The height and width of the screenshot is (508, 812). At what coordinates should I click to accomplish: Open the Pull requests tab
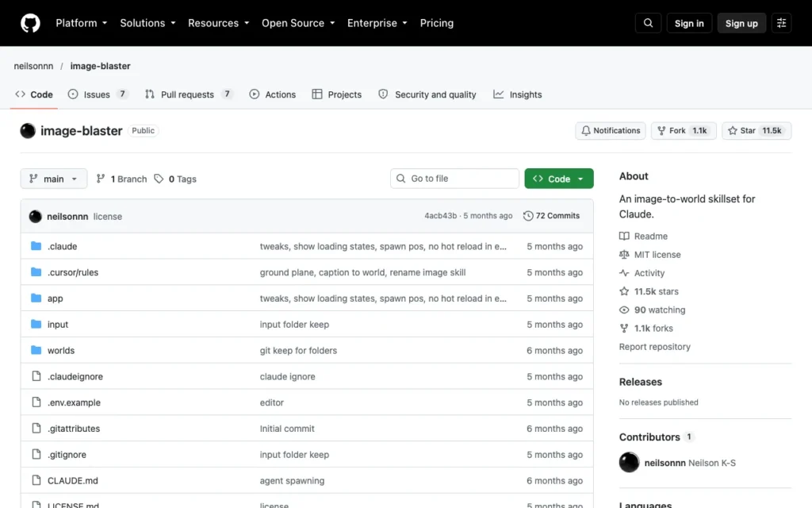[x=189, y=94]
